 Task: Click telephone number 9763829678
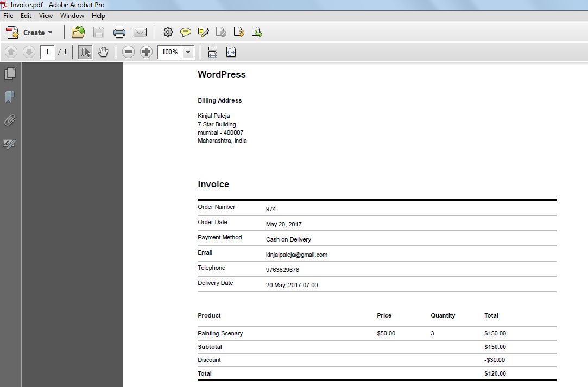pyautogui.click(x=282, y=270)
